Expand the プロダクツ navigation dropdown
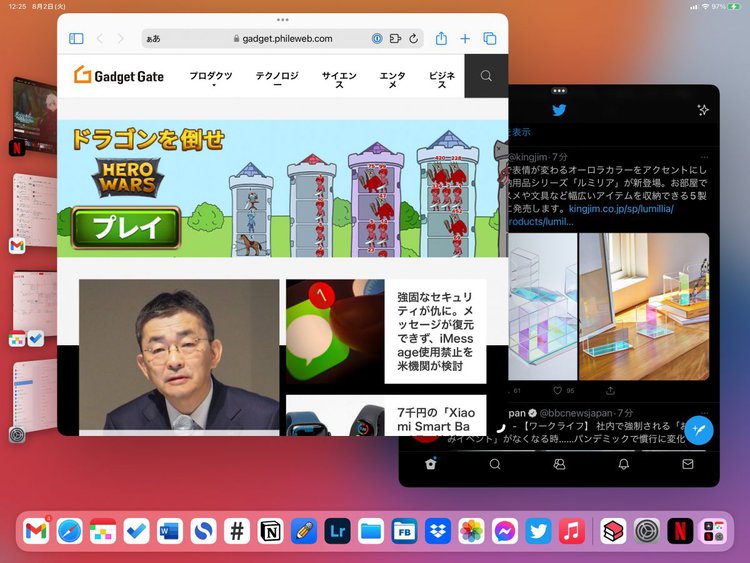The width and height of the screenshot is (750, 563). 211,77
